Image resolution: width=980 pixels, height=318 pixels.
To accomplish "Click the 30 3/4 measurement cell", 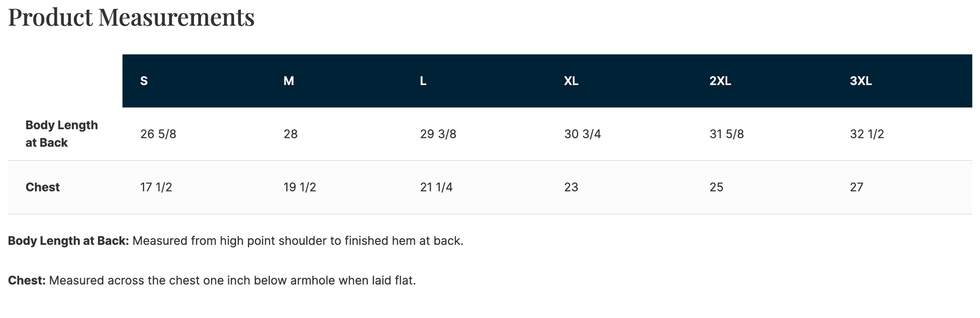I will [583, 134].
